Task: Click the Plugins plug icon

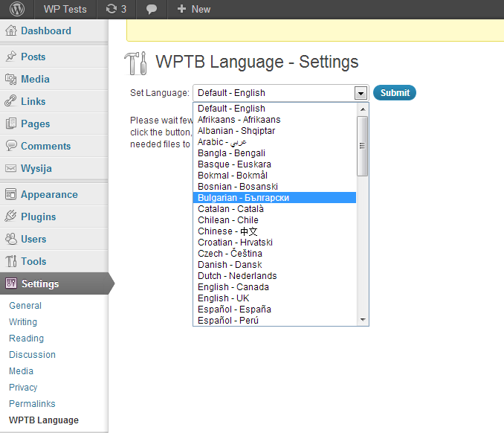Action: [x=10, y=216]
